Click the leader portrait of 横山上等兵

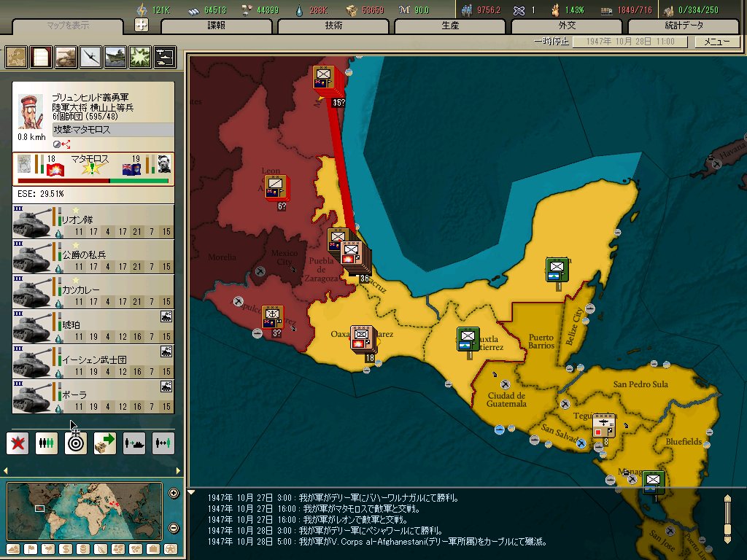tap(30, 112)
